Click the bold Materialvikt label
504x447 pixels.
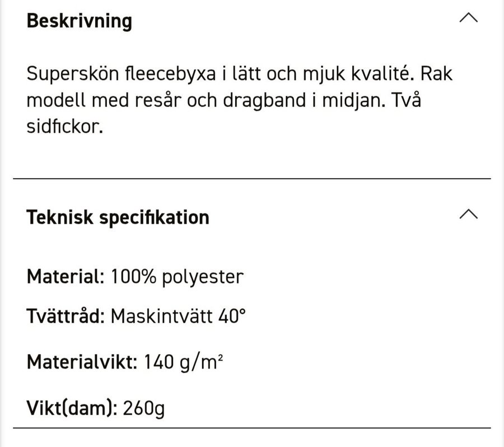82,362
